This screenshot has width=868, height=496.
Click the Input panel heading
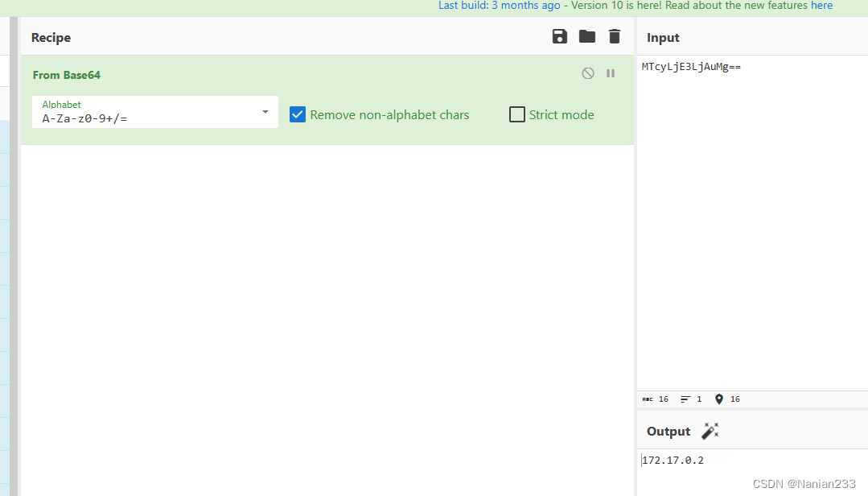tap(663, 38)
